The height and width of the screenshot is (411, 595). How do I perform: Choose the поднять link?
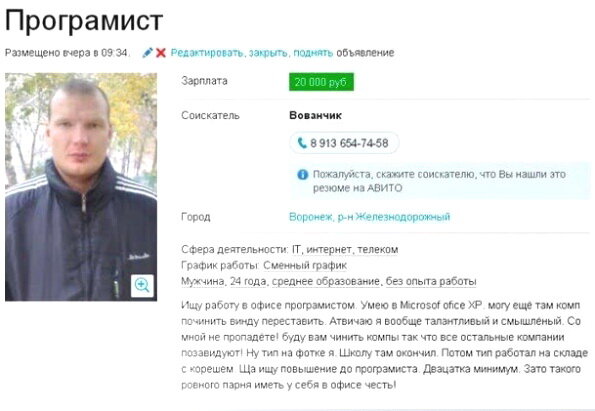click(x=313, y=53)
